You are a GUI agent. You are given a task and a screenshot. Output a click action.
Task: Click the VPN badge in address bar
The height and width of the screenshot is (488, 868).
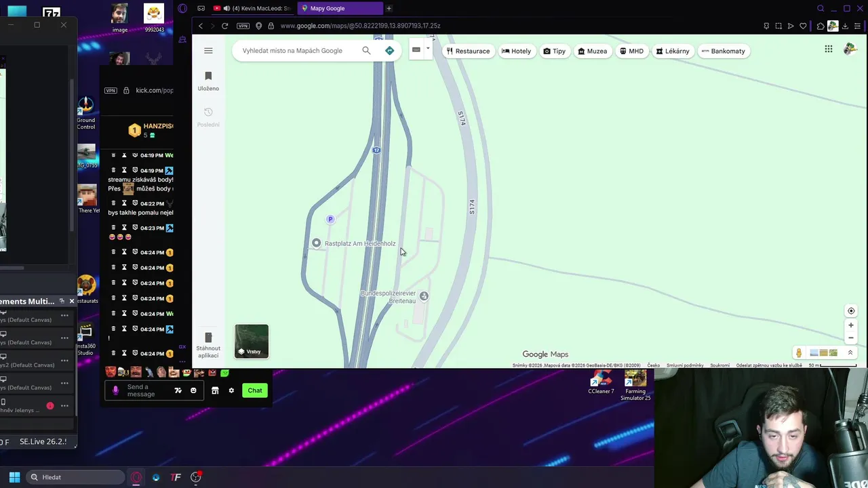(243, 26)
